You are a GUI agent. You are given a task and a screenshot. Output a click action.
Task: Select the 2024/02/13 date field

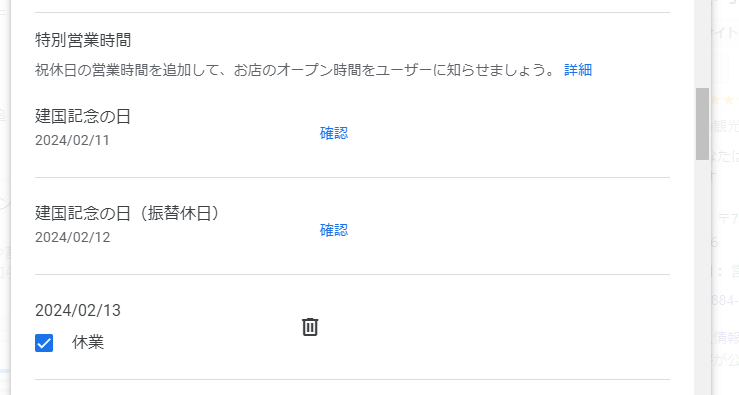point(78,310)
